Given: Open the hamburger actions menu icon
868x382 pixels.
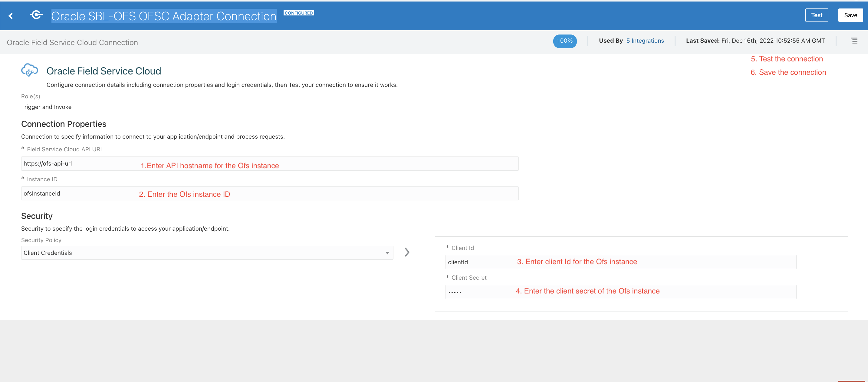Looking at the screenshot, I should (854, 41).
